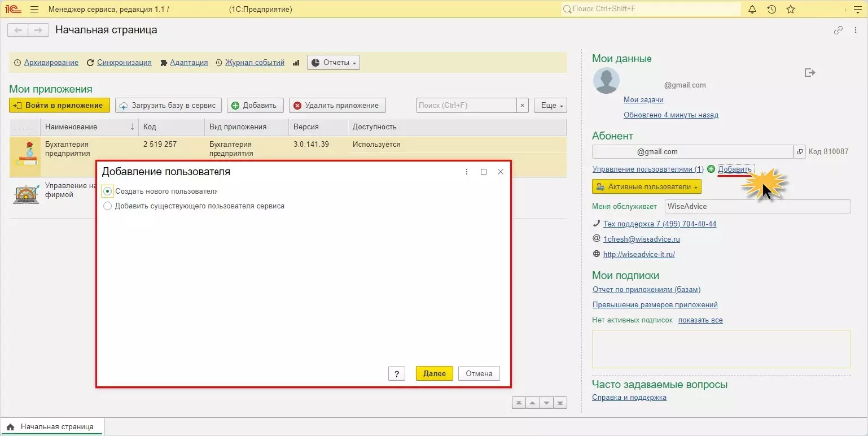Click the 1C logo icon
The height and width of the screenshot is (436, 868).
click(14, 10)
